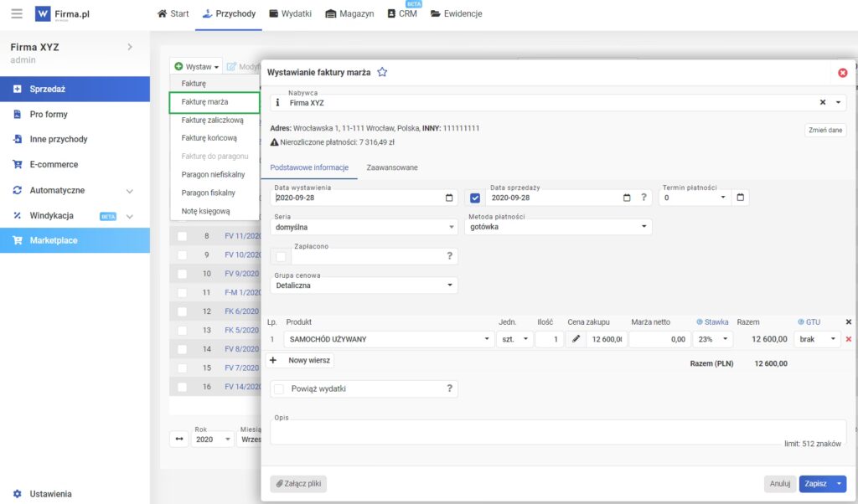Click the favorite star icon beside dialog title
Screen dimensions: 858x504
[x=382, y=73]
